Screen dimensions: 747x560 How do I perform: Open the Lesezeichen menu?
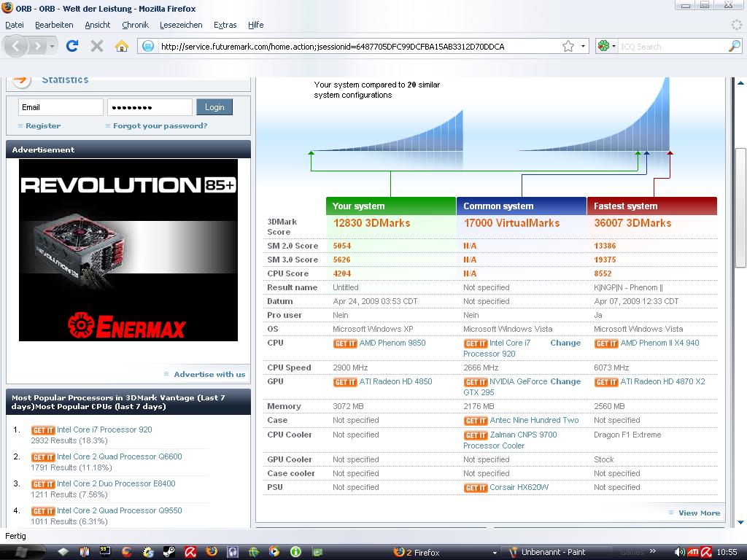pyautogui.click(x=181, y=25)
